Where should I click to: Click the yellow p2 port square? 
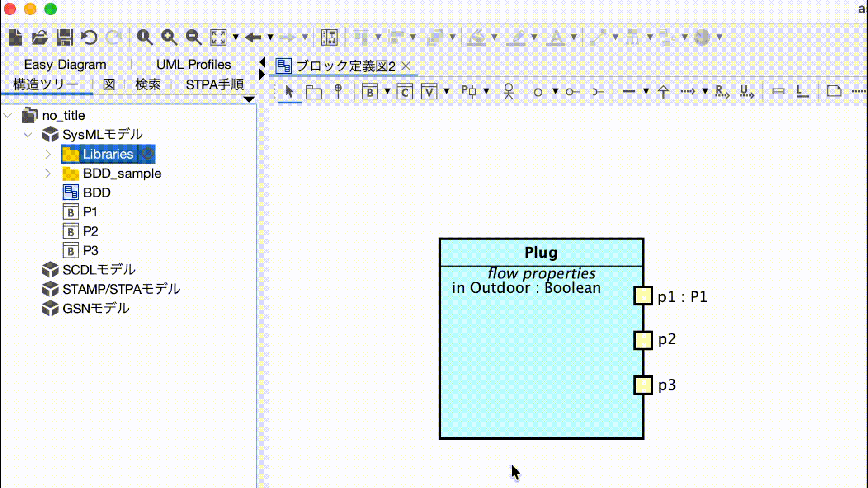pyautogui.click(x=643, y=340)
